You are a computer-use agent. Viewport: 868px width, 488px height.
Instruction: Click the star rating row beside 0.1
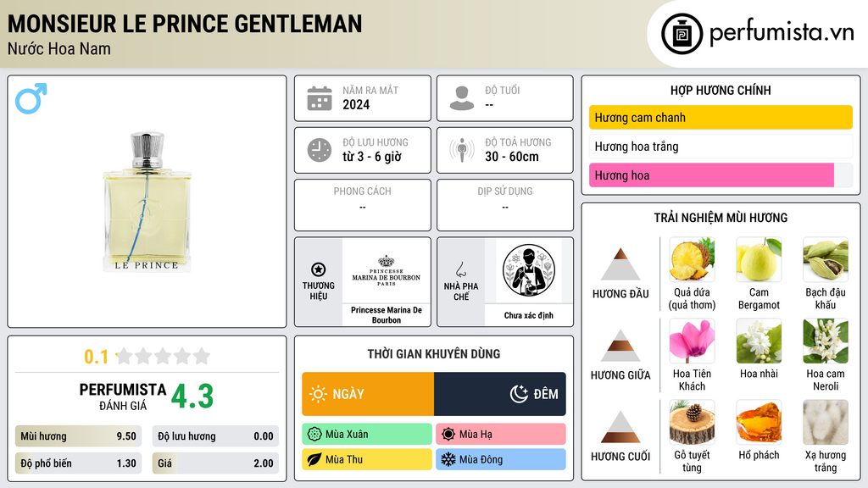[163, 356]
